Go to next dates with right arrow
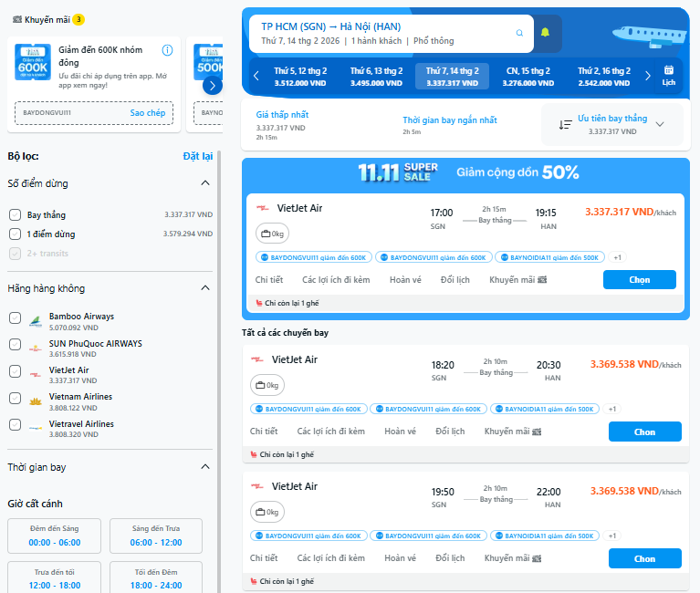700x593 pixels. [x=648, y=77]
